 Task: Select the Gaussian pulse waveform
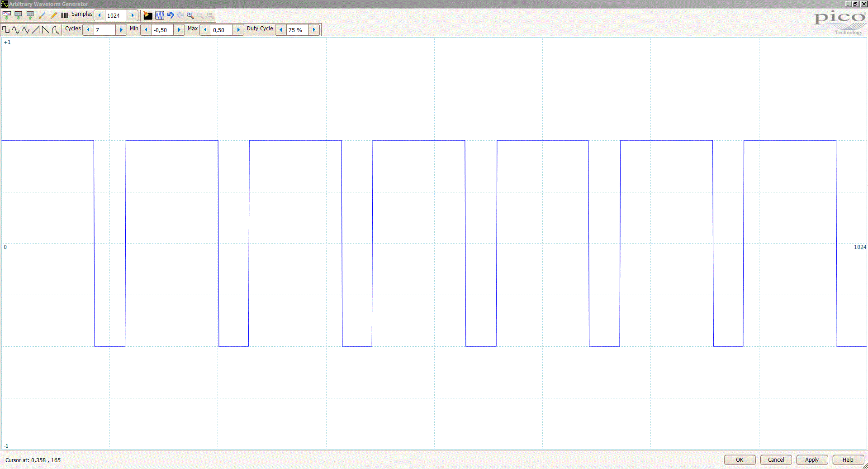(x=55, y=30)
